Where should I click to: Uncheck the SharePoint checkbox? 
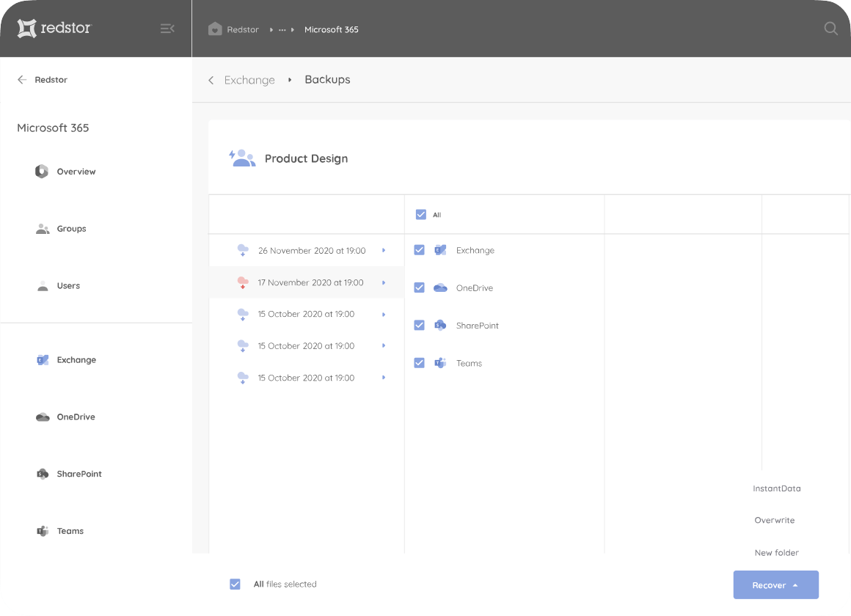point(419,325)
